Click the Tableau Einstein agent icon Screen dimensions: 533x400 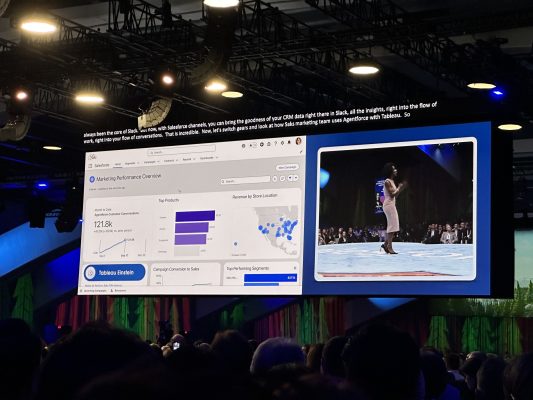click(x=90, y=272)
